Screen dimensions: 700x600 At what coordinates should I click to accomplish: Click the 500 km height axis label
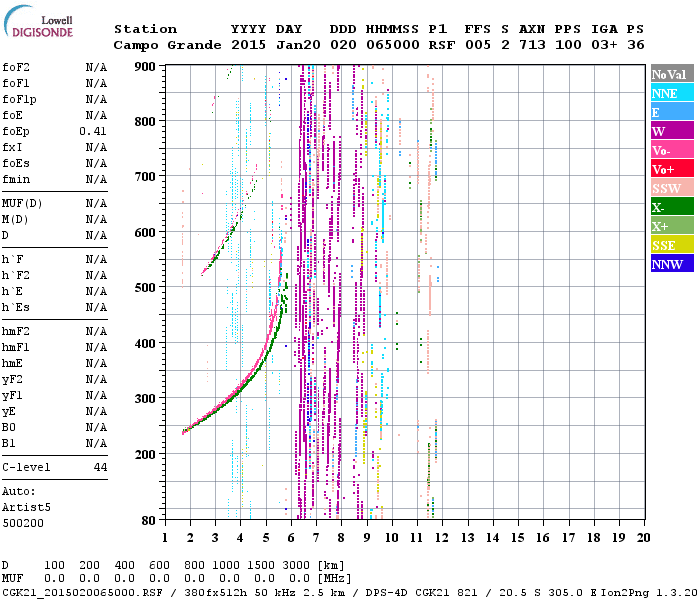[145, 287]
